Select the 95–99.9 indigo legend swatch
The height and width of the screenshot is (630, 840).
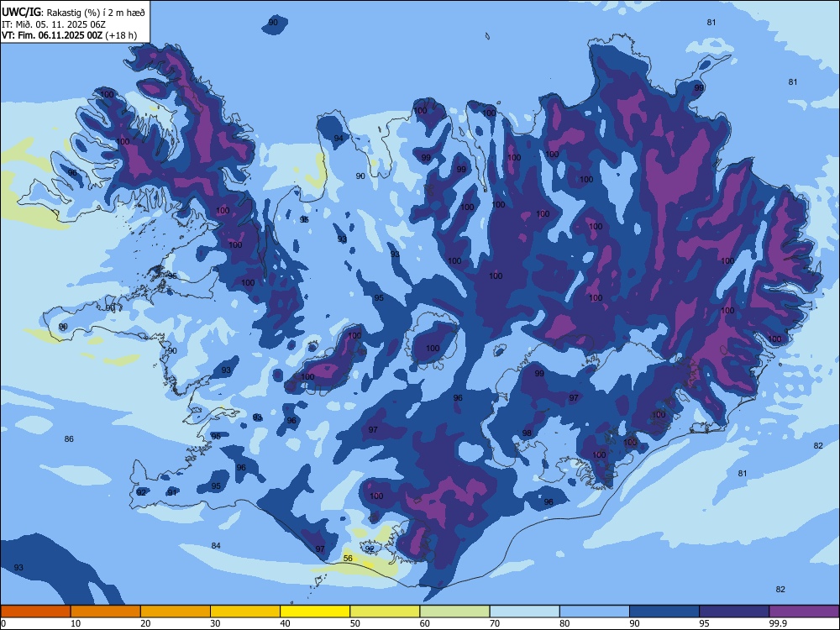point(734,612)
